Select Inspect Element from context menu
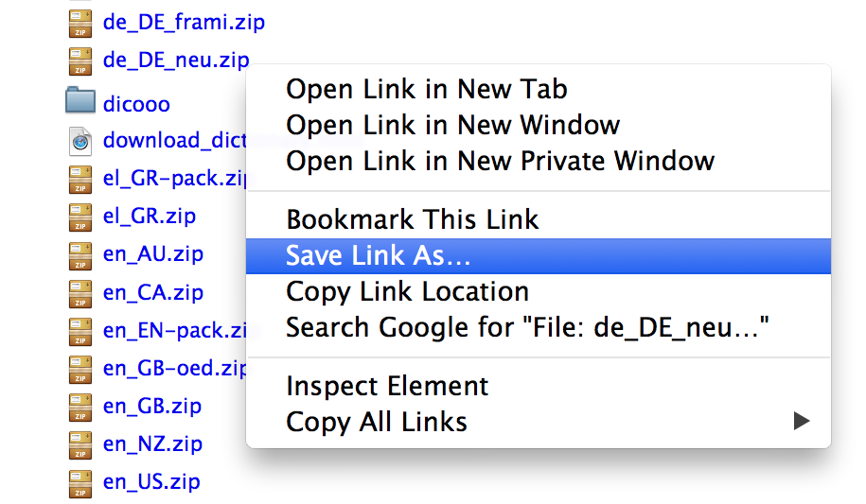The image size is (866, 504). tap(387, 386)
